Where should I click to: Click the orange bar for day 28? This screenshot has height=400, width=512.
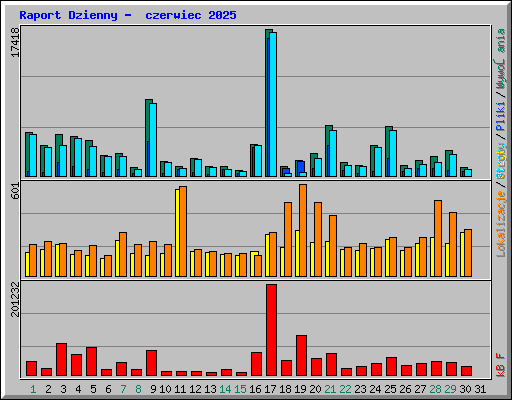(x=438, y=238)
